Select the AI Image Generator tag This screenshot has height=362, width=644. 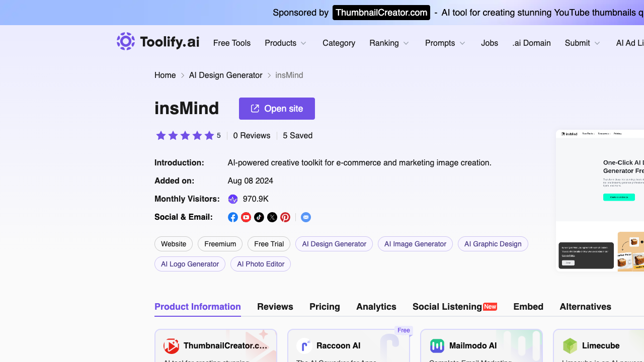pos(415,244)
